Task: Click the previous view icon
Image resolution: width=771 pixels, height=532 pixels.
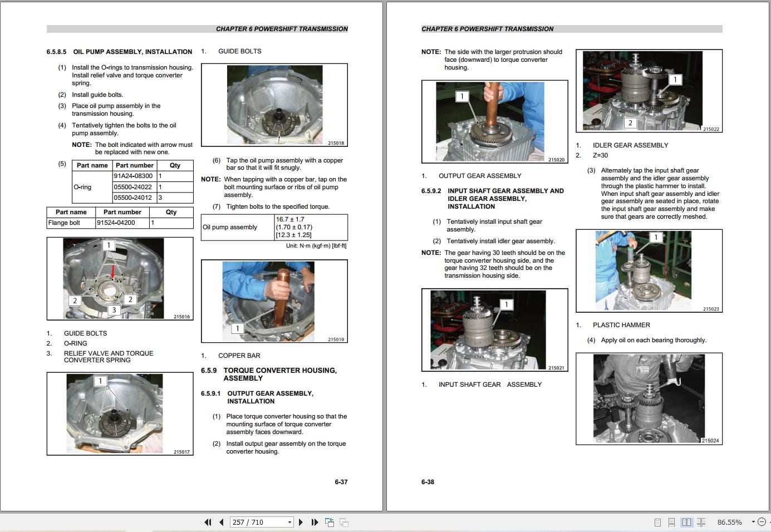Action: point(330,522)
